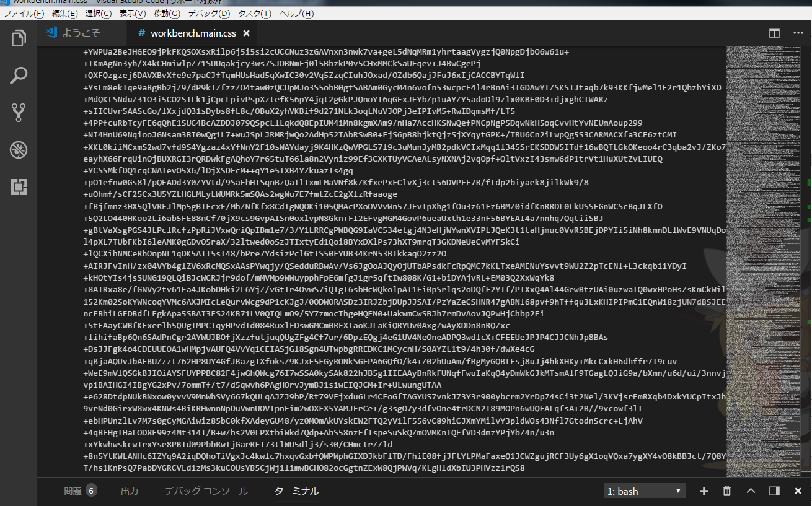Click the line starting with +qBjaAQUvJbAEBUZzzt
812x506 pixels.
380,361
